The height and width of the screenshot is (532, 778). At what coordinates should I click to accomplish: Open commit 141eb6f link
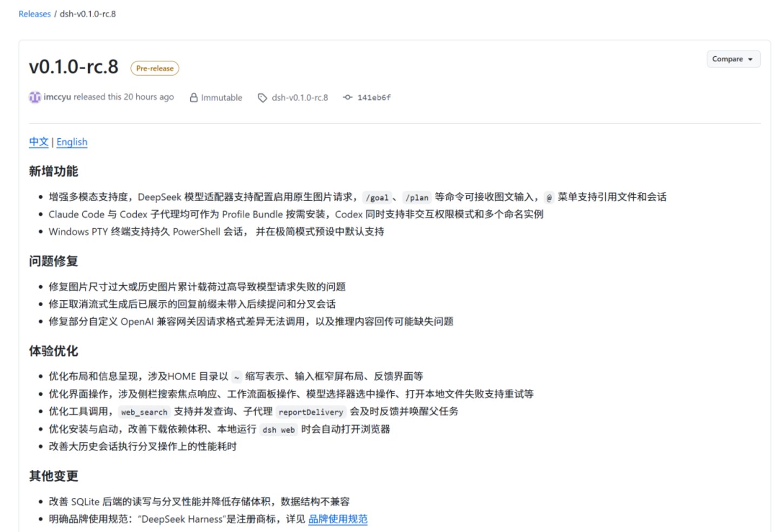point(374,98)
